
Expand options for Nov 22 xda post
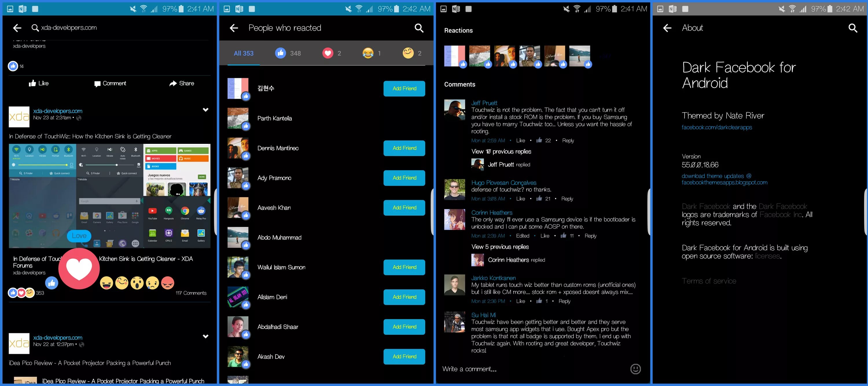[x=205, y=336]
